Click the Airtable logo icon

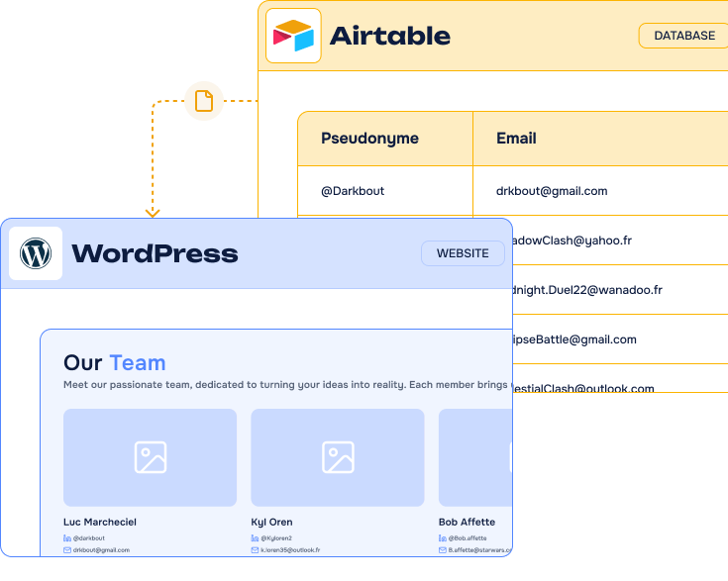pyautogui.click(x=293, y=36)
